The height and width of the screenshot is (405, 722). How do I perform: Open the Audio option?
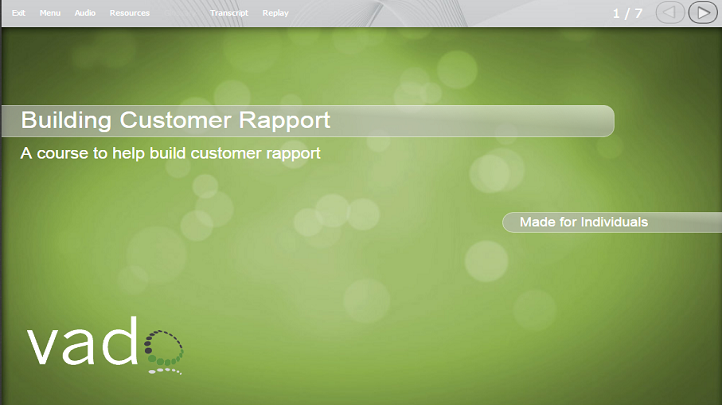click(85, 13)
